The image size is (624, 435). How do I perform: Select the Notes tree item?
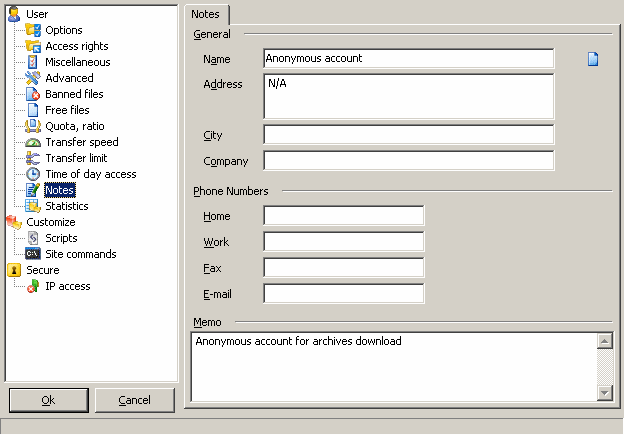point(60,190)
